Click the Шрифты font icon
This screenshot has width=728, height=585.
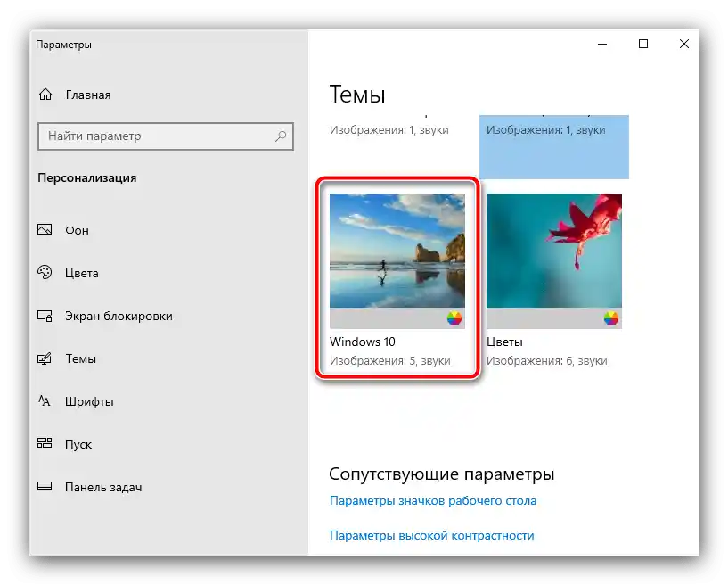pos(45,401)
